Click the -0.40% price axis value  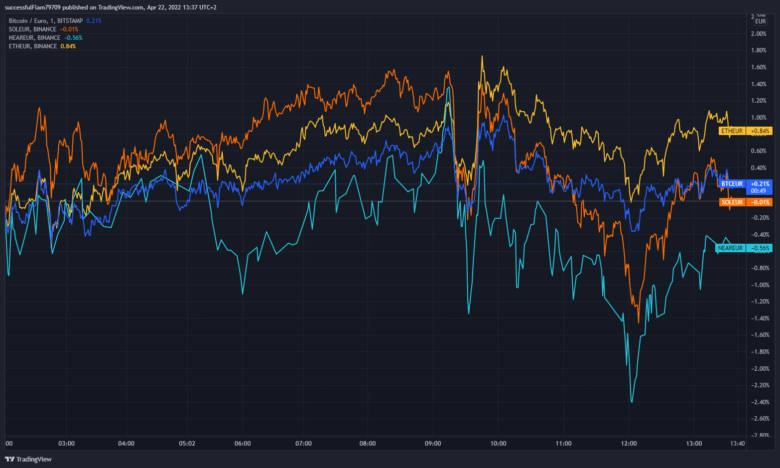pyautogui.click(x=760, y=234)
